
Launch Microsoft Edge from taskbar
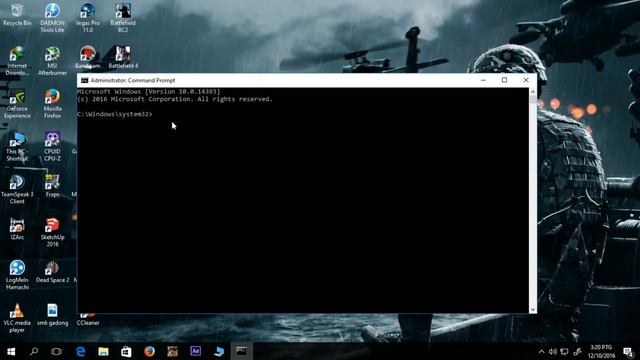tap(80, 351)
